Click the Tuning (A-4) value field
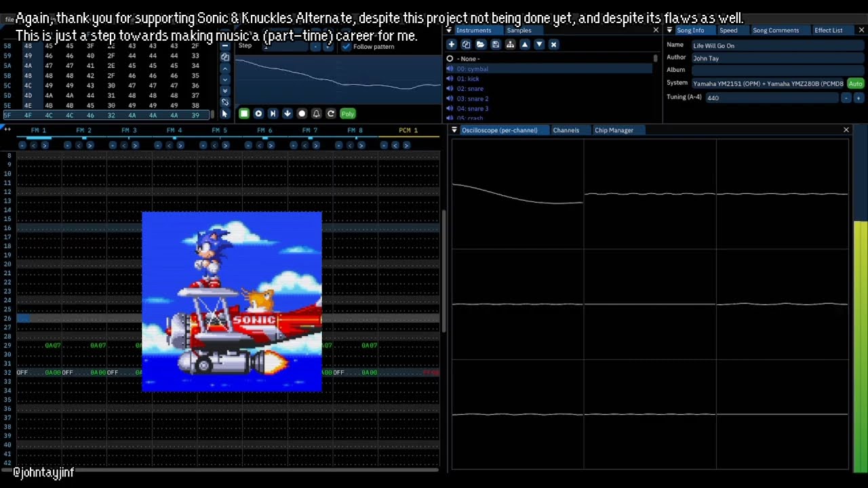 click(x=772, y=98)
